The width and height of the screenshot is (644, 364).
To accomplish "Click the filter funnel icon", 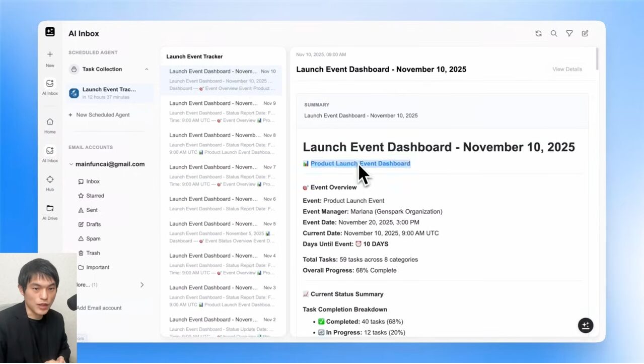I will (569, 33).
